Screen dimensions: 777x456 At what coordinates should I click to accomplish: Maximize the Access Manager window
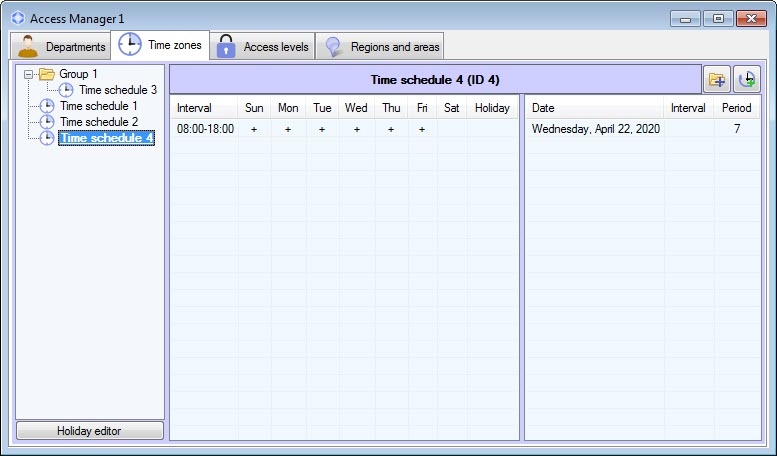pyautogui.click(x=718, y=19)
